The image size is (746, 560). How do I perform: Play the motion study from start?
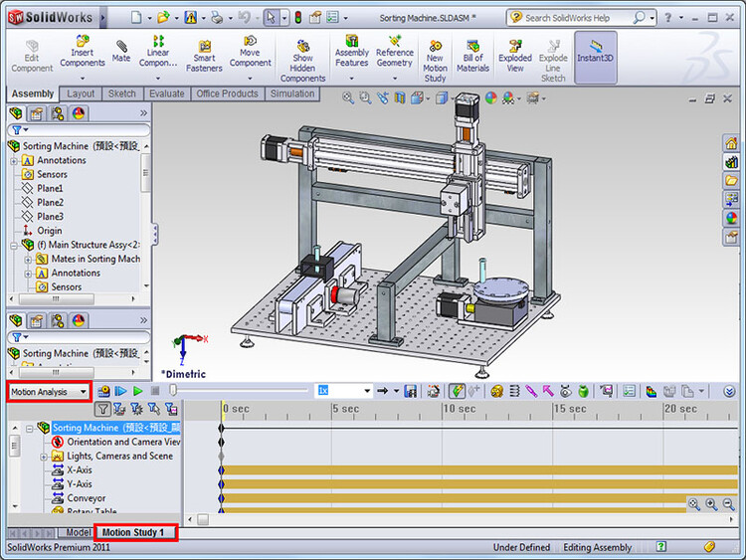120,391
